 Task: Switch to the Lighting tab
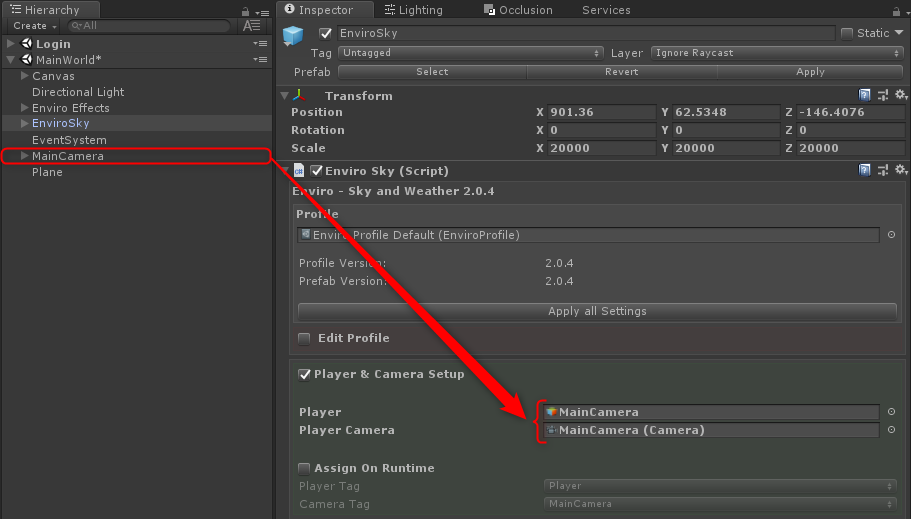click(x=412, y=10)
